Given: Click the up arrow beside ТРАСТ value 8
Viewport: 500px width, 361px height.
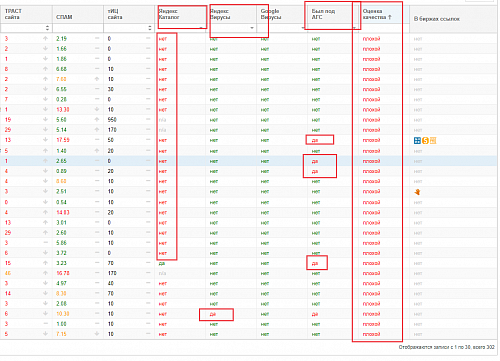Looking at the screenshot, I should pos(45,69).
